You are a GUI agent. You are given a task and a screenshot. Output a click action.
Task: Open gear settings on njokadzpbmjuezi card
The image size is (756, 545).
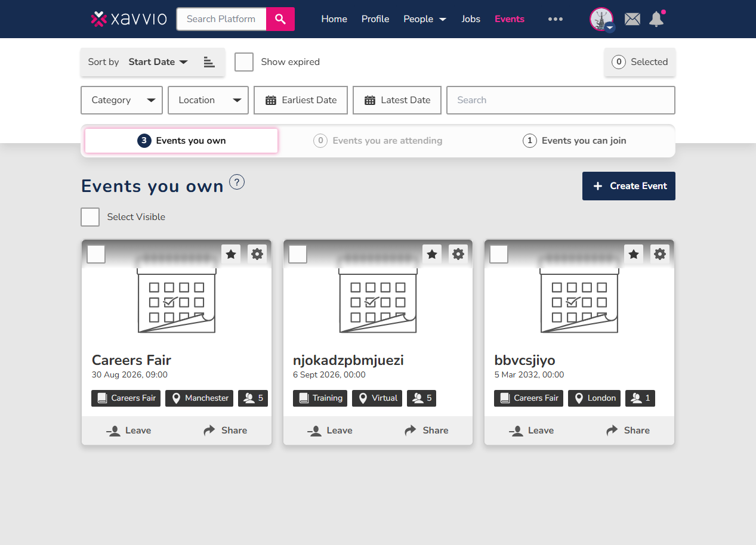(x=458, y=254)
